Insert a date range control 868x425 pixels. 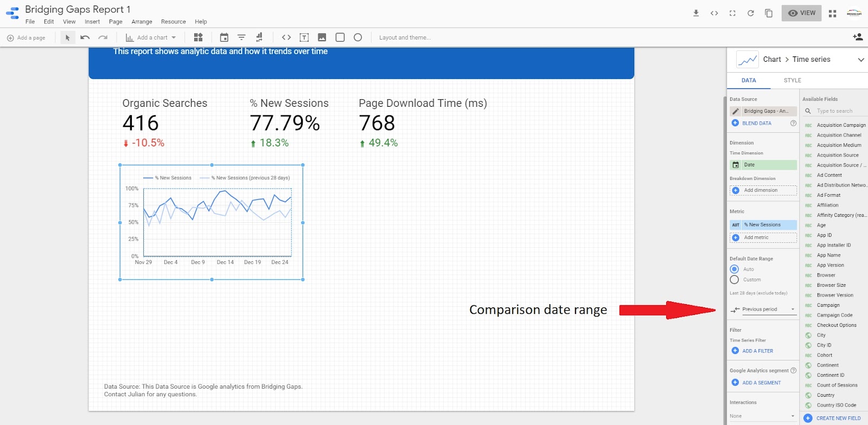224,37
